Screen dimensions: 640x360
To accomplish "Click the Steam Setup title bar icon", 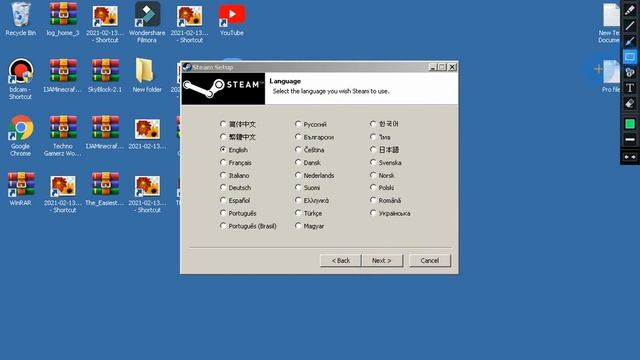I will 187,67.
